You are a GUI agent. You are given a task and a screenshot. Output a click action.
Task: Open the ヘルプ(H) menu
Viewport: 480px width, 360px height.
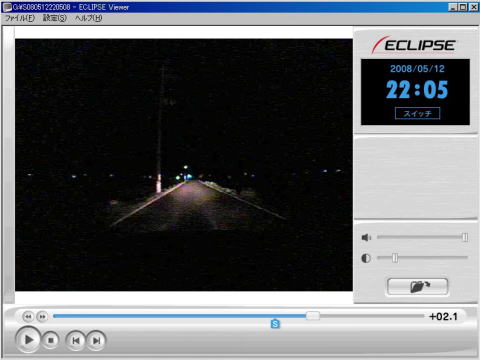(x=88, y=18)
